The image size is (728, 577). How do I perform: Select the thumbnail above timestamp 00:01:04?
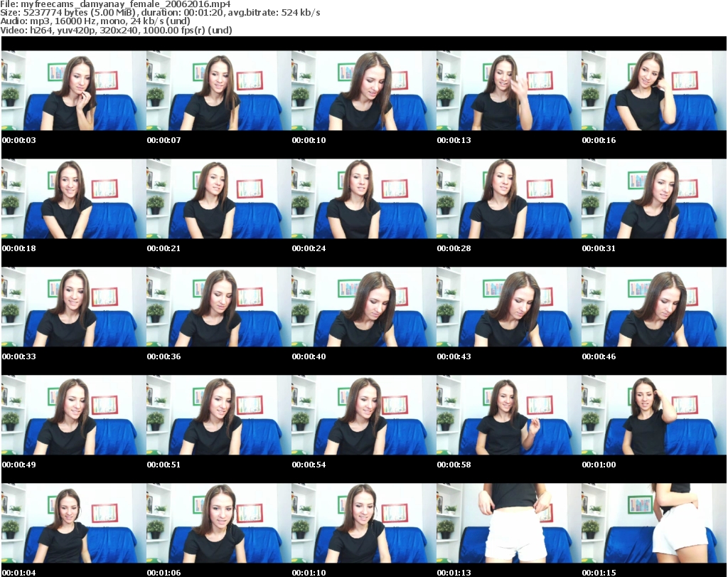74,524
